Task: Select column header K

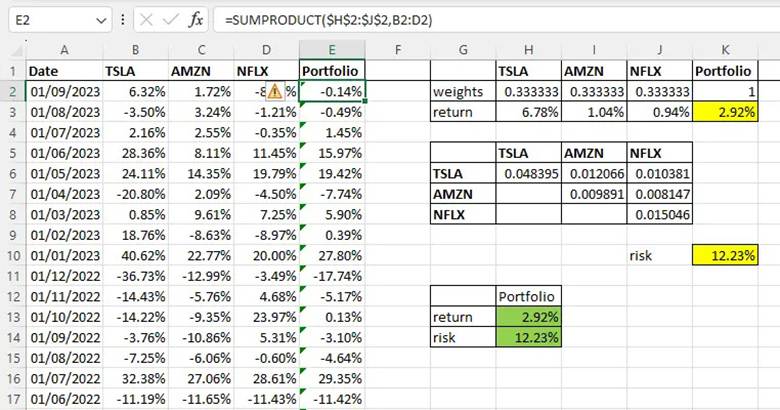Action: pos(723,49)
